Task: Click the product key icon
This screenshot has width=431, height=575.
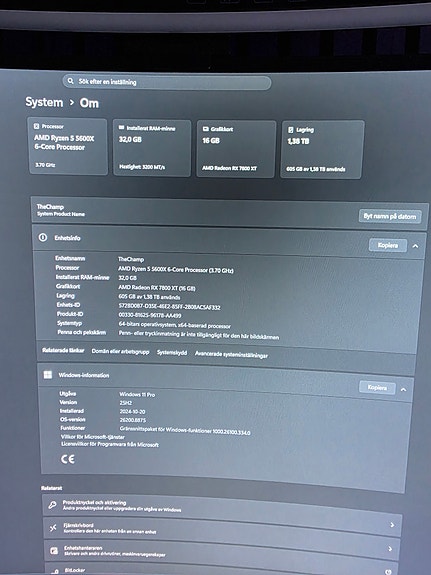Action: tap(52, 505)
